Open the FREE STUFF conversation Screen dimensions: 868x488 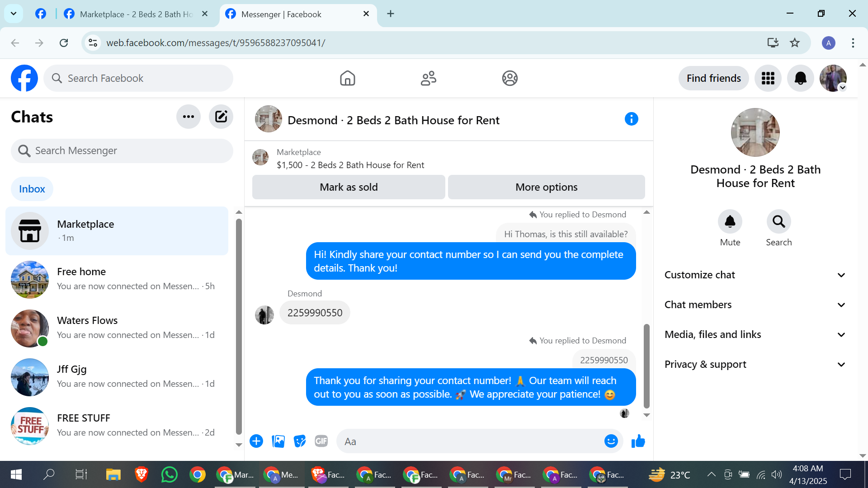point(117,426)
